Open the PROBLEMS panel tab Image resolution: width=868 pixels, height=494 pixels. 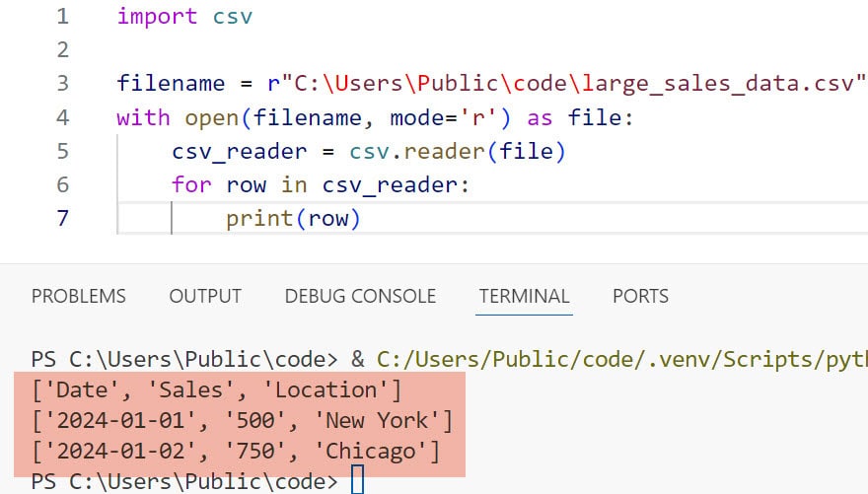(79, 296)
